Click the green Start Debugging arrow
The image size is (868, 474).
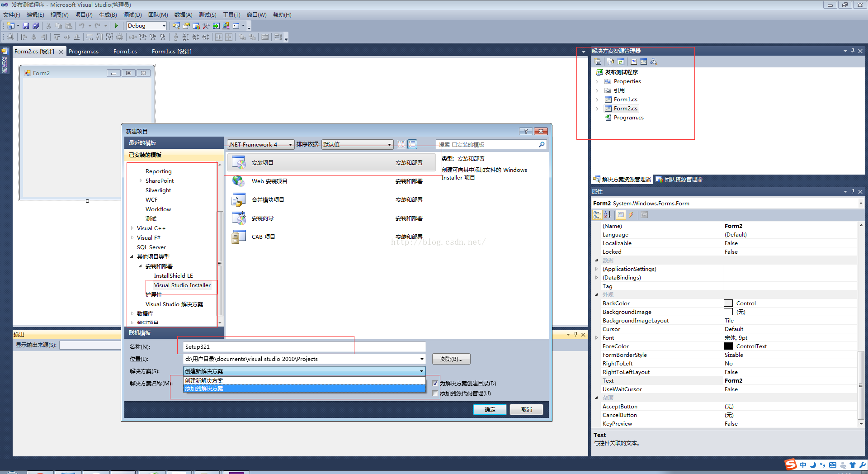click(116, 26)
